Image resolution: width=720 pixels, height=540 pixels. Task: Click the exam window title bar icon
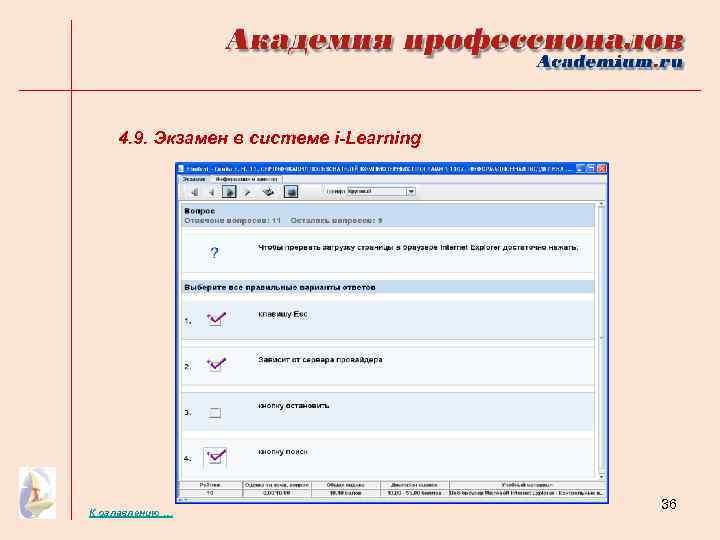(181, 169)
